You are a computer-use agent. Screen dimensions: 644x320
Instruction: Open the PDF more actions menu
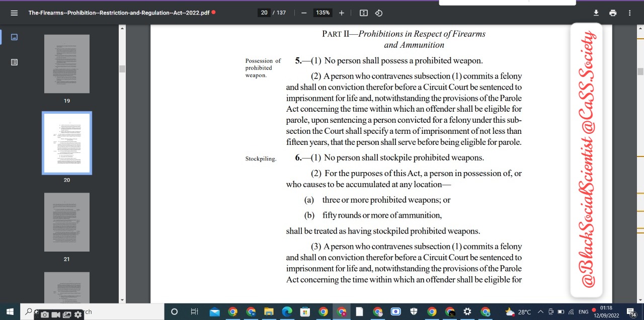(x=629, y=13)
